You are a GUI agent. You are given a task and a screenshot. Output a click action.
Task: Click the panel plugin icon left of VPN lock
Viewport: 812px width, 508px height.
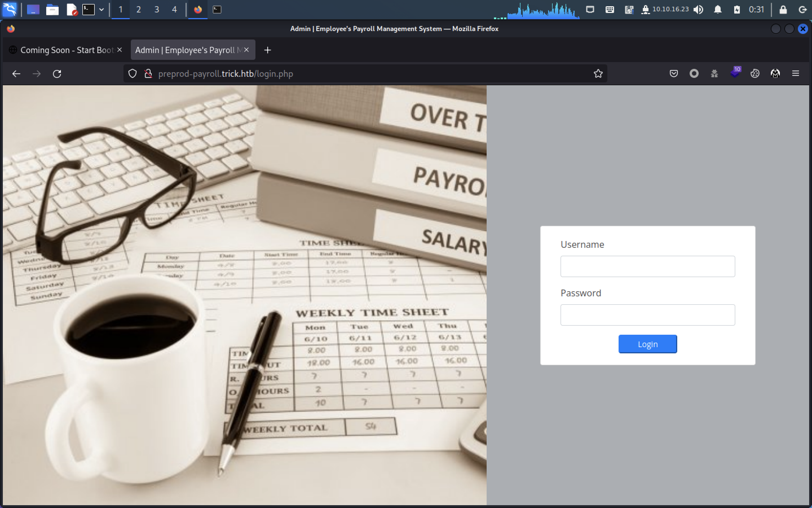(629, 9)
